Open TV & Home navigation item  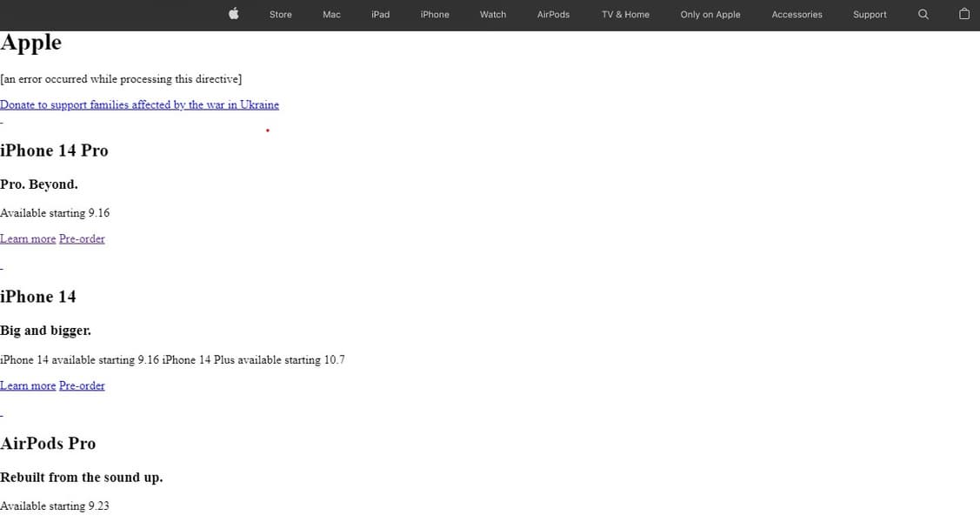click(625, 15)
